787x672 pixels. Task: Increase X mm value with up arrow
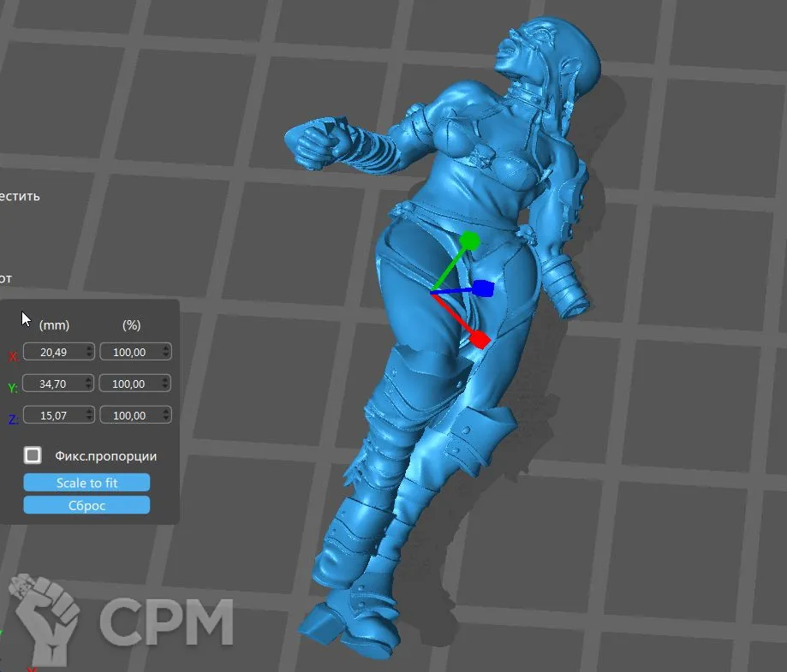point(89,348)
